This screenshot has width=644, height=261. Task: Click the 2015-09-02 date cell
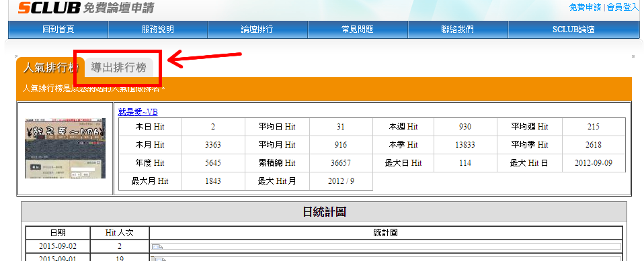pos(58,246)
